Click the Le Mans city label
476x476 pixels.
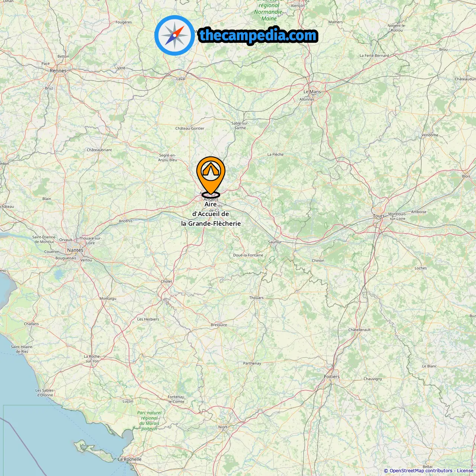(312, 92)
